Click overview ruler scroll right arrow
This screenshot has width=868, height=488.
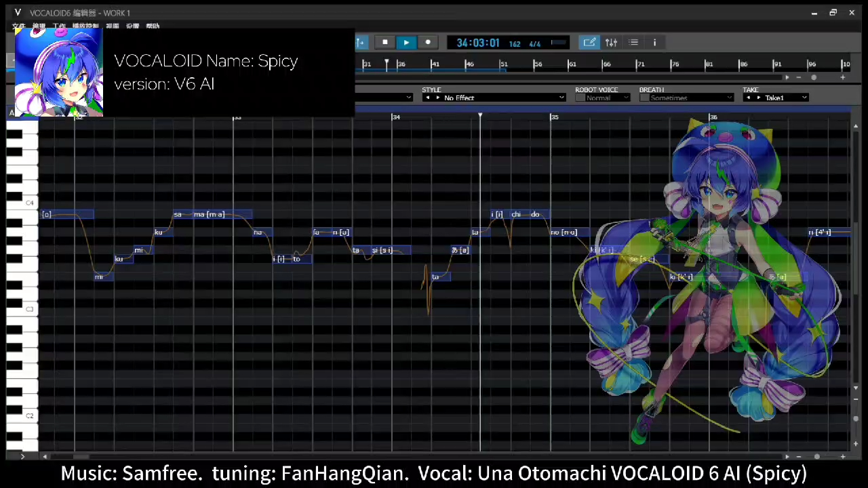[x=787, y=77]
